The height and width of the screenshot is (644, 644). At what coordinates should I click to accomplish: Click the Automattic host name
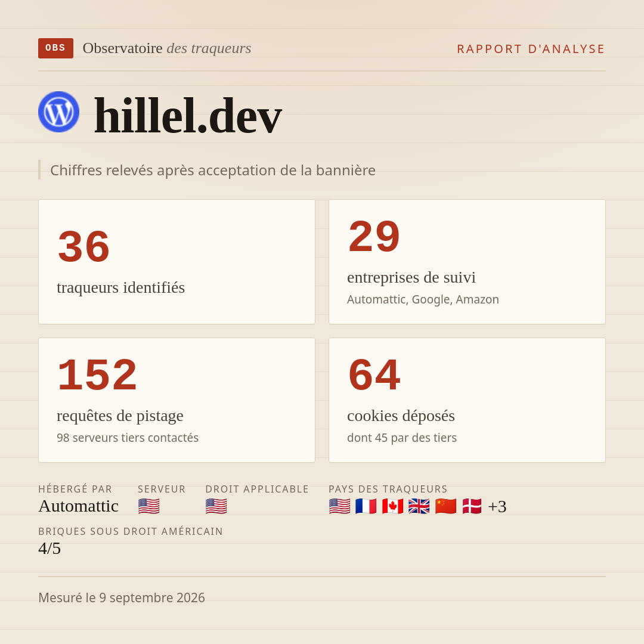pyautogui.click(x=79, y=506)
